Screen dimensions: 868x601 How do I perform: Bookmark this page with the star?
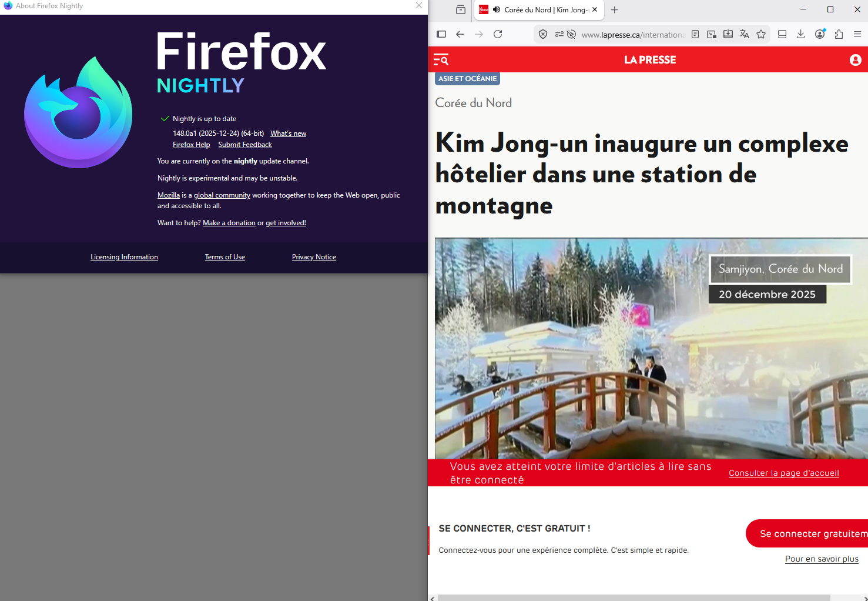(x=761, y=34)
